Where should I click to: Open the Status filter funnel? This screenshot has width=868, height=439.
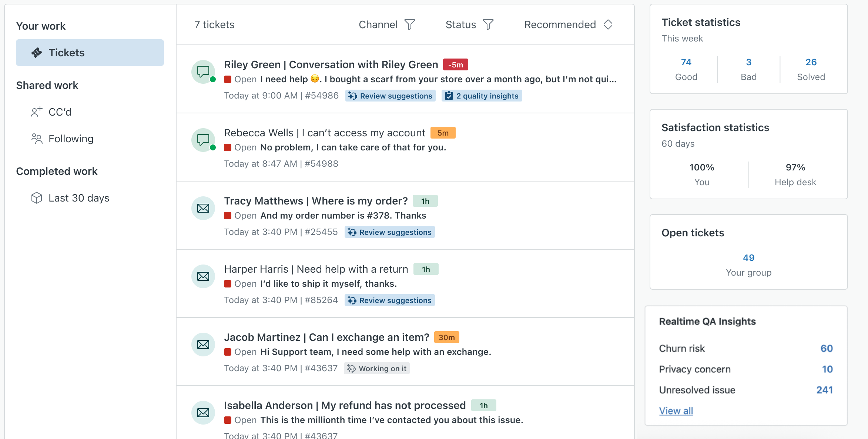point(488,25)
